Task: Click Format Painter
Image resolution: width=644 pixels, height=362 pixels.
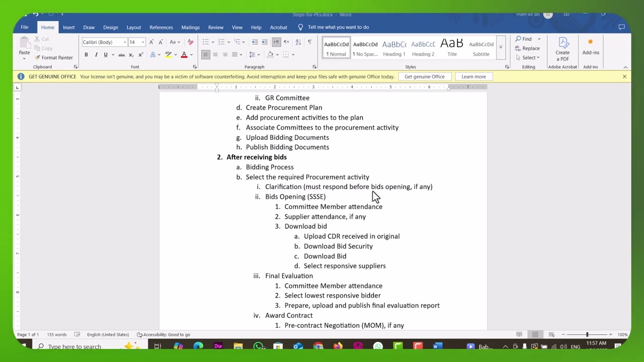Action: [x=54, y=58]
